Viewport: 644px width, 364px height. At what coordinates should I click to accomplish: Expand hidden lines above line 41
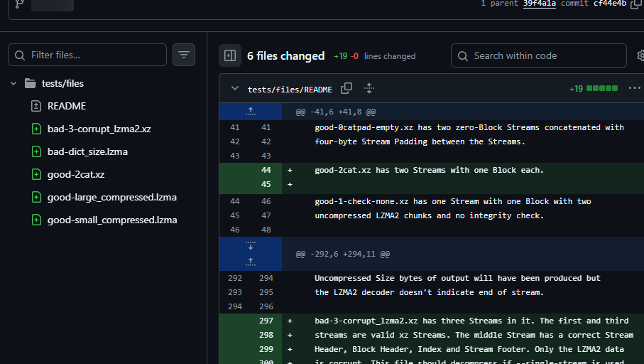pyautogui.click(x=250, y=112)
